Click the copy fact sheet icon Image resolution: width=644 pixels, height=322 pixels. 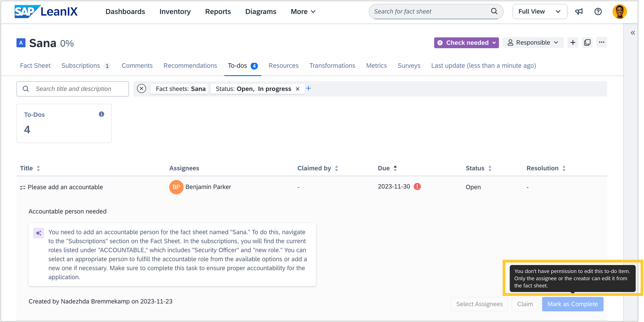tap(587, 42)
